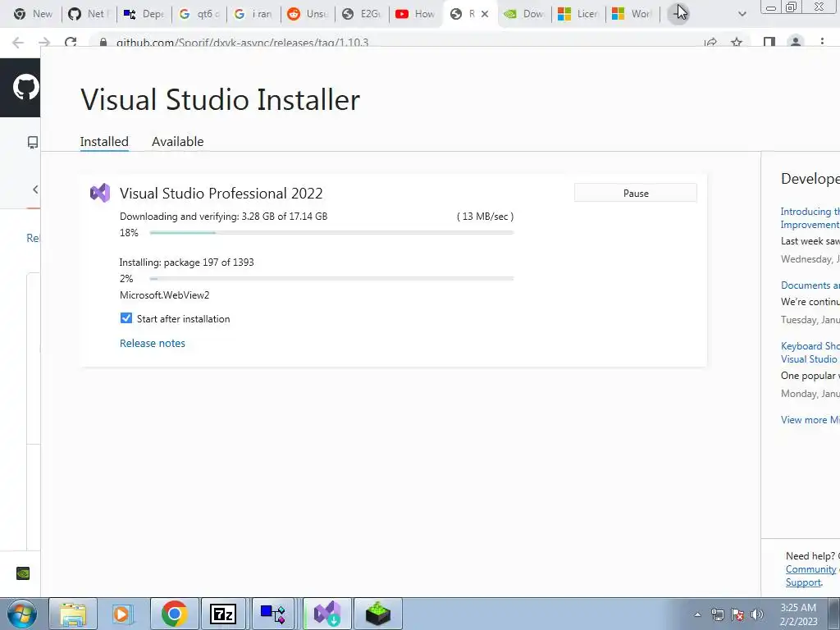Expand the Chrome tab search dropdown arrow

742,14
